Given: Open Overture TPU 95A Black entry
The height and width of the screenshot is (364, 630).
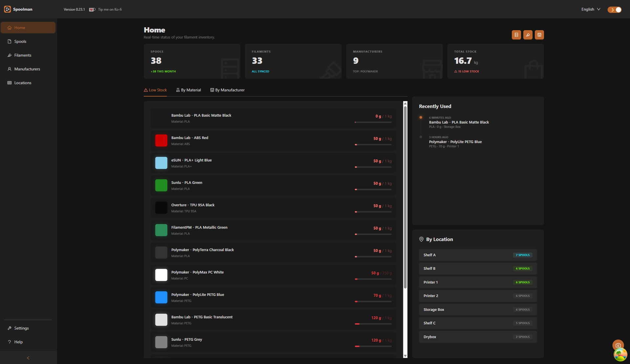Looking at the screenshot, I should coord(273,208).
